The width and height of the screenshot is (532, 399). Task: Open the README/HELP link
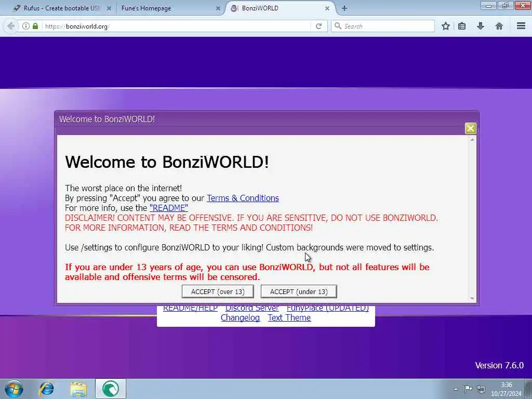[x=190, y=308]
